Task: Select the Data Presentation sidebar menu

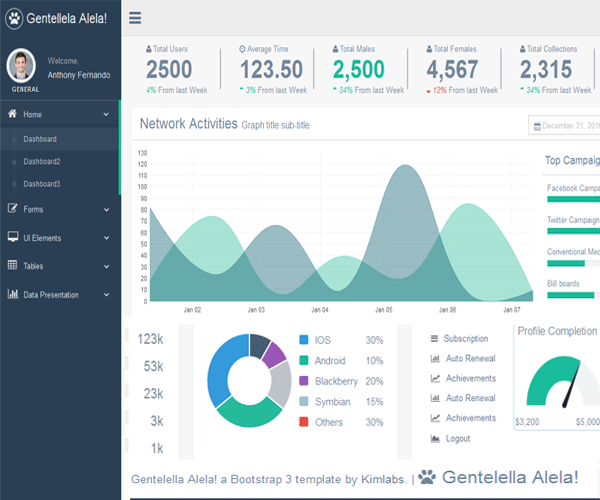Action: pos(59,294)
